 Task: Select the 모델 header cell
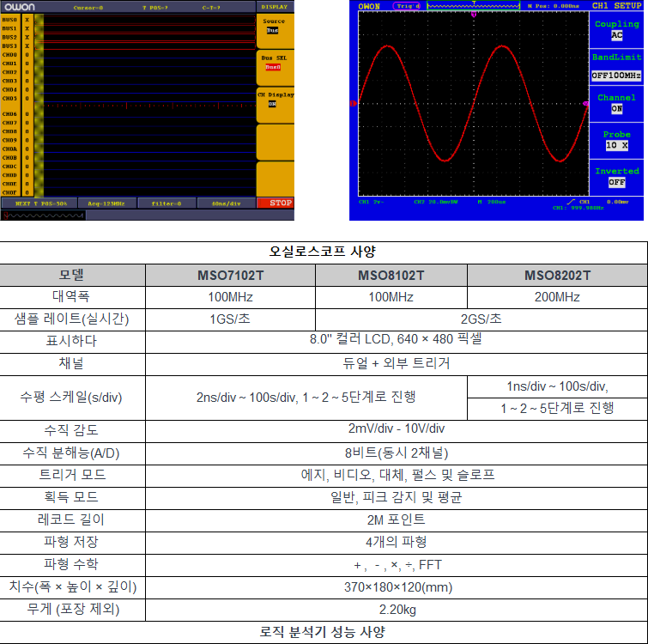(71, 276)
